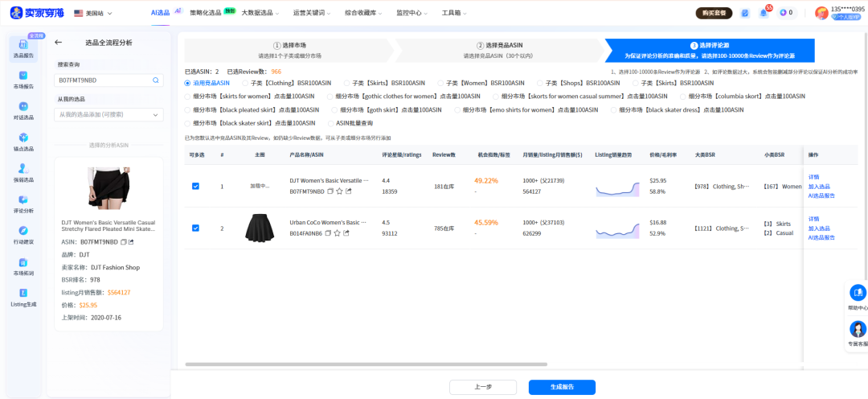The height and width of the screenshot is (399, 868).
Task: Copy ASIN B014FA0NB6 in the table row
Action: click(329, 233)
